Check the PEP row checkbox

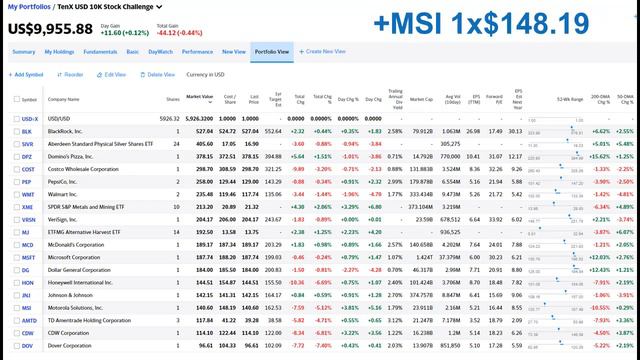17,182
